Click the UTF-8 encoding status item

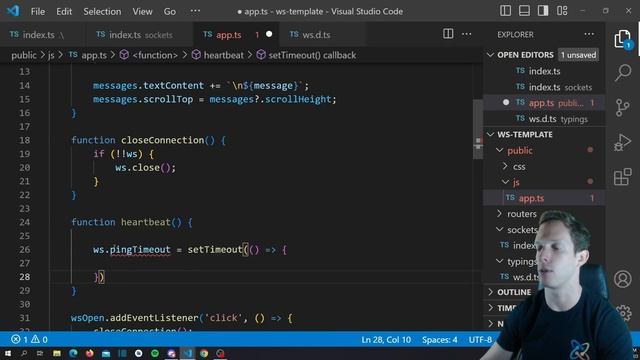[480, 340]
